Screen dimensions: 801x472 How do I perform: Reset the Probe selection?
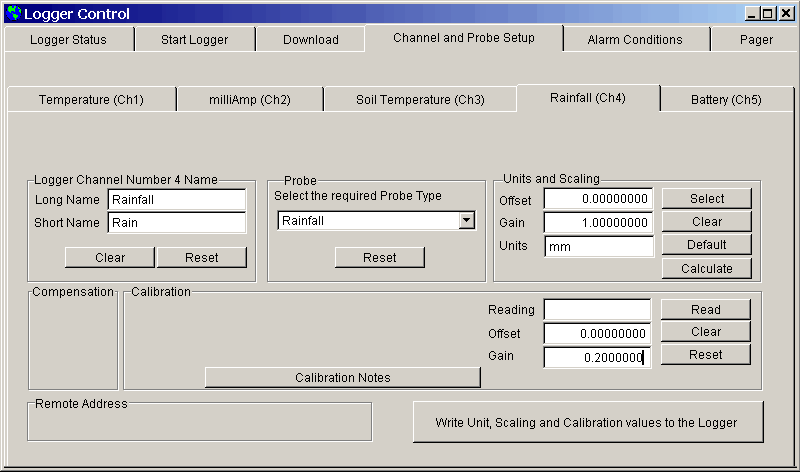380,257
